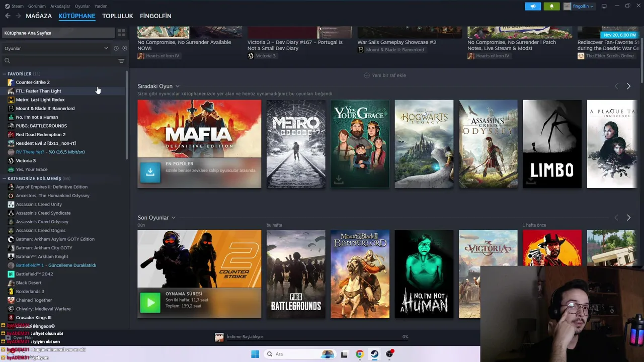The height and width of the screenshot is (362, 644).
Task: Open advanced filter icon beside the search field
Action: [x=121, y=61]
